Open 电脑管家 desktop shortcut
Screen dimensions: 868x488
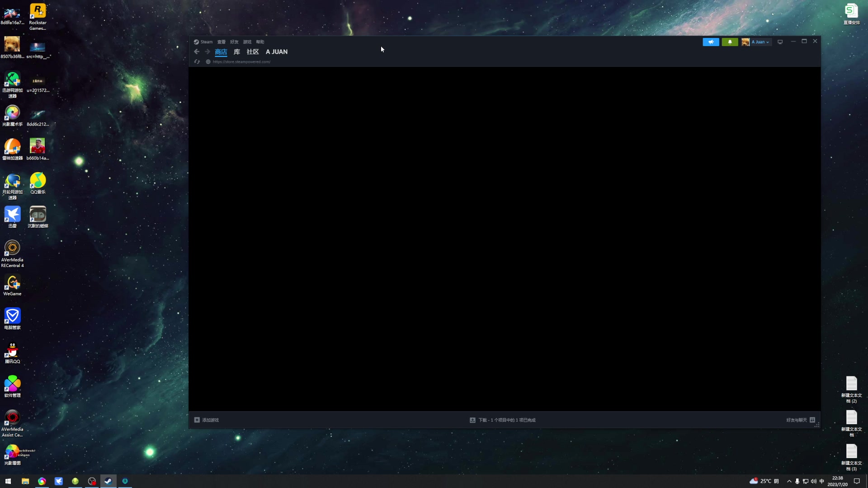[12, 319]
